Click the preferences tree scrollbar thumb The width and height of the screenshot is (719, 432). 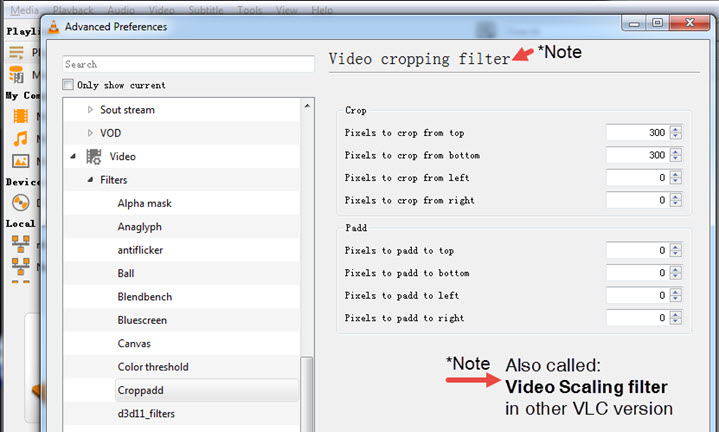307,394
